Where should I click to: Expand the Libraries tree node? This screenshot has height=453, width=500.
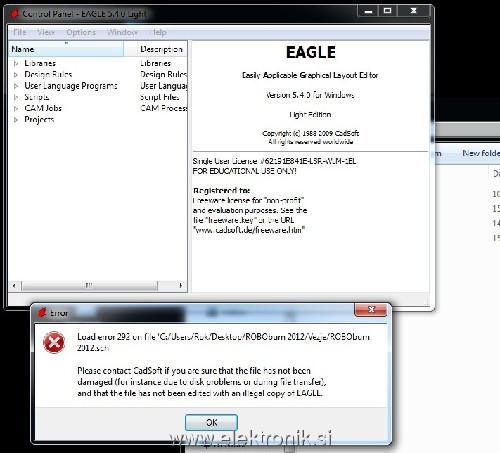pos(16,63)
